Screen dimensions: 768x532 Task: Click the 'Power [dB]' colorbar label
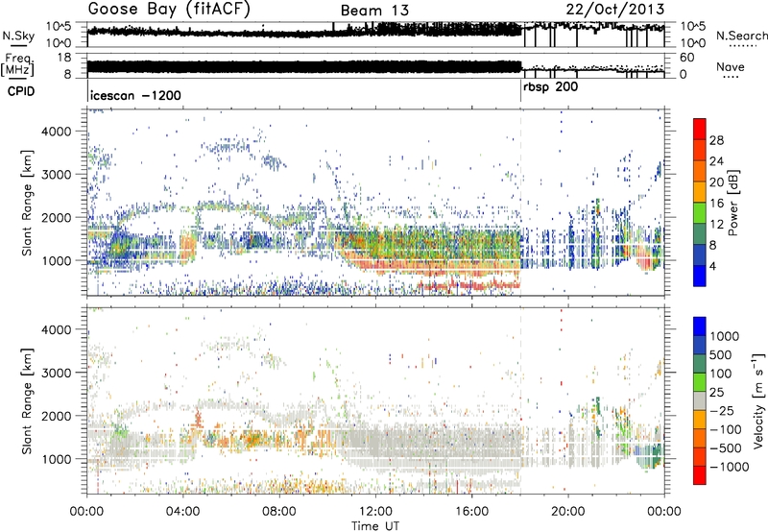tap(732, 203)
